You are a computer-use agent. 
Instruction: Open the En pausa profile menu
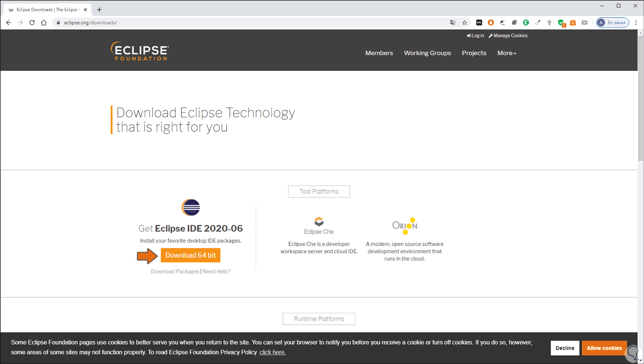click(613, 22)
